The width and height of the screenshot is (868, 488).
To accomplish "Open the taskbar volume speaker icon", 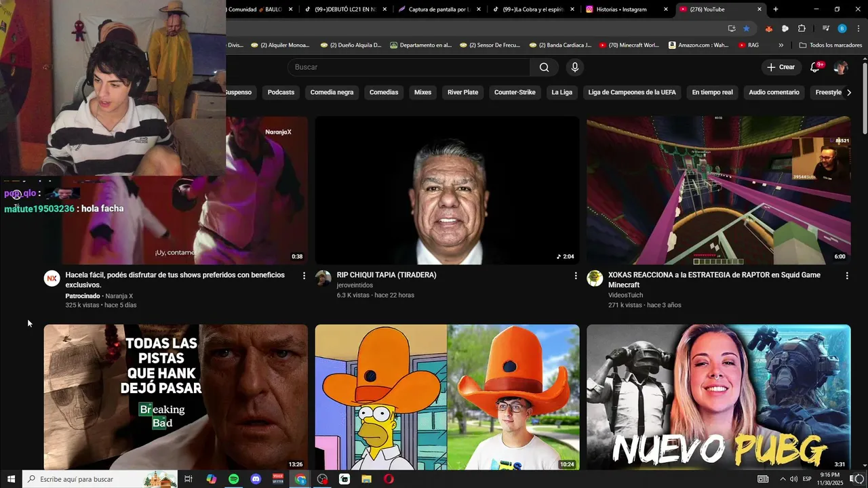I will click(x=793, y=479).
